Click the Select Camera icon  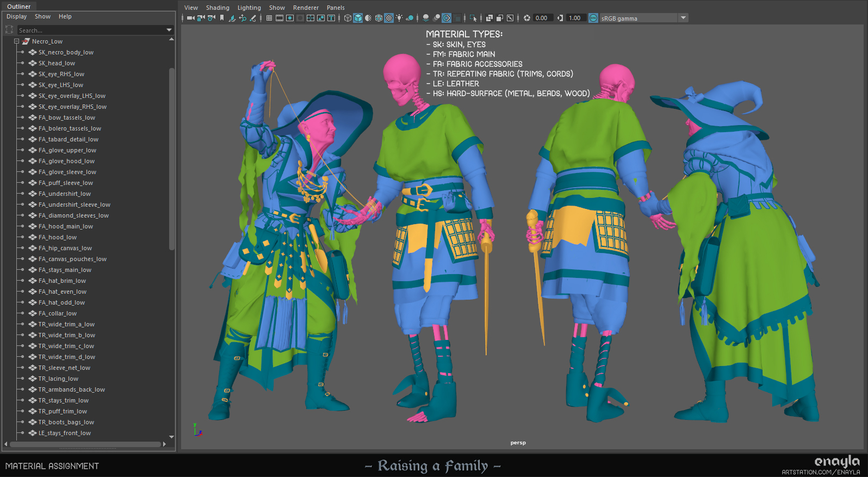coord(190,18)
